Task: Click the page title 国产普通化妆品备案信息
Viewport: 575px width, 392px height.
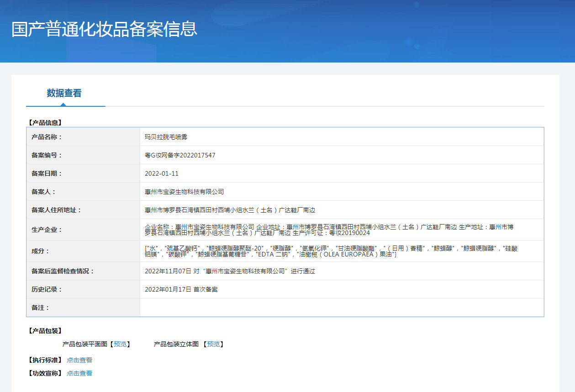Action: (104, 29)
